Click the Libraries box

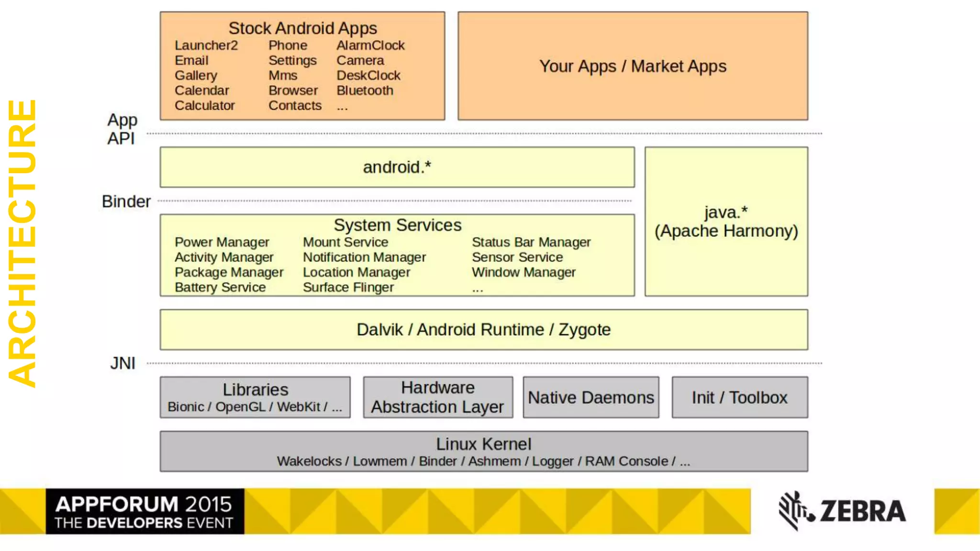pos(255,397)
